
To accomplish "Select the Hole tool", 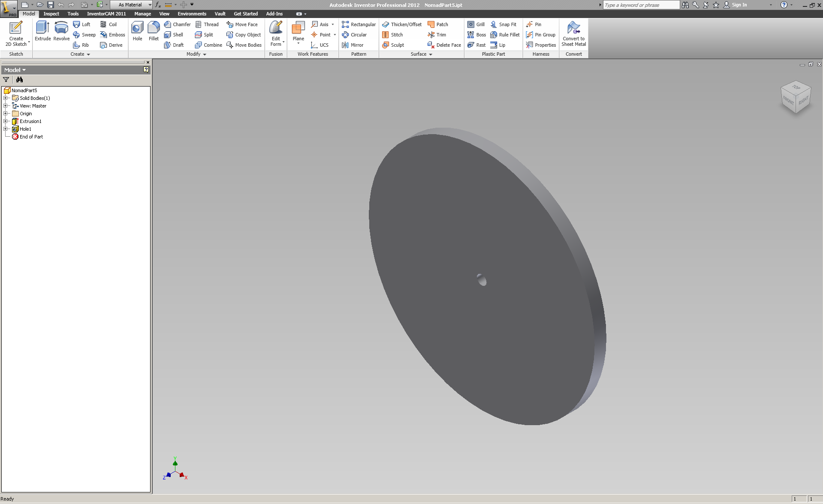I will click(x=137, y=31).
